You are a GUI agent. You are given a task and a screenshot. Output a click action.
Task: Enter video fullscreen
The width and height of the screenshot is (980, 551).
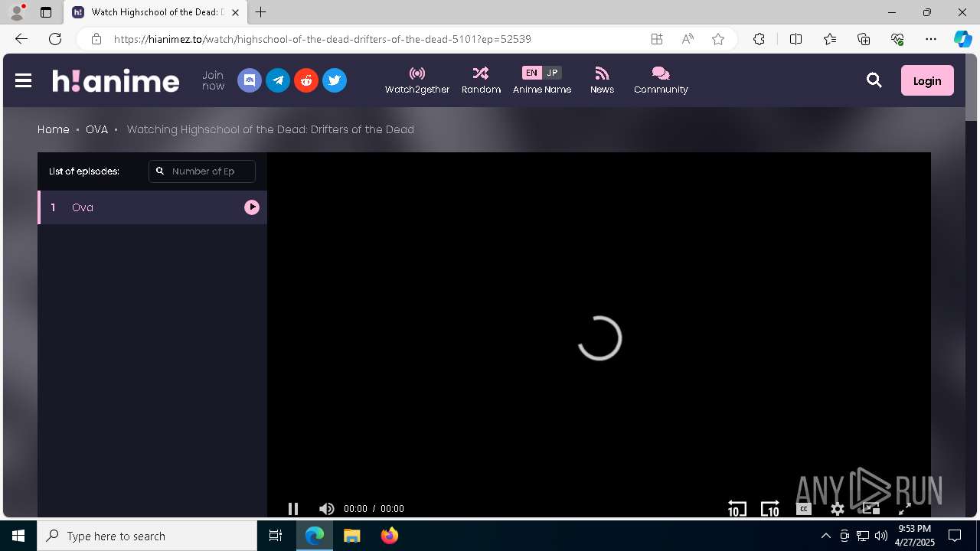pos(904,509)
